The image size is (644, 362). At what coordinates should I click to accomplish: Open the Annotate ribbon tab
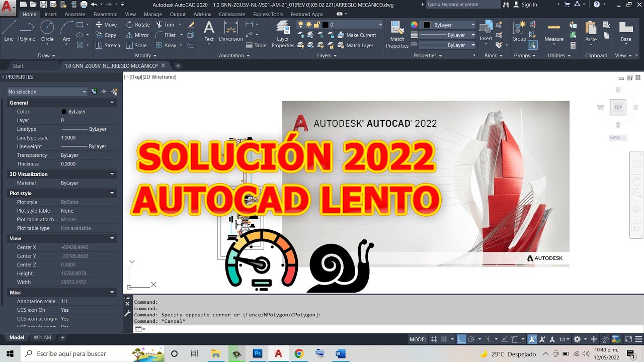(x=75, y=14)
